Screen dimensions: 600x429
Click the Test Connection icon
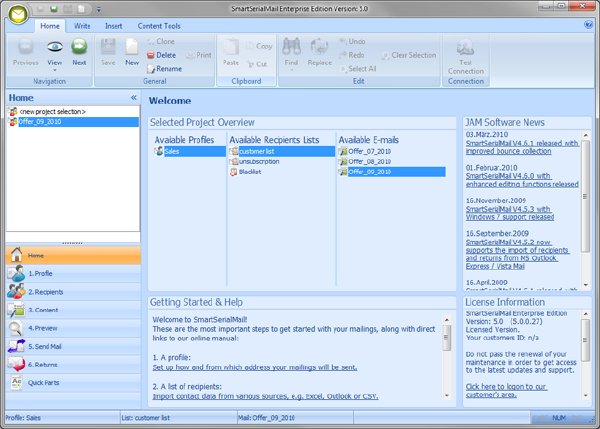coord(466,47)
